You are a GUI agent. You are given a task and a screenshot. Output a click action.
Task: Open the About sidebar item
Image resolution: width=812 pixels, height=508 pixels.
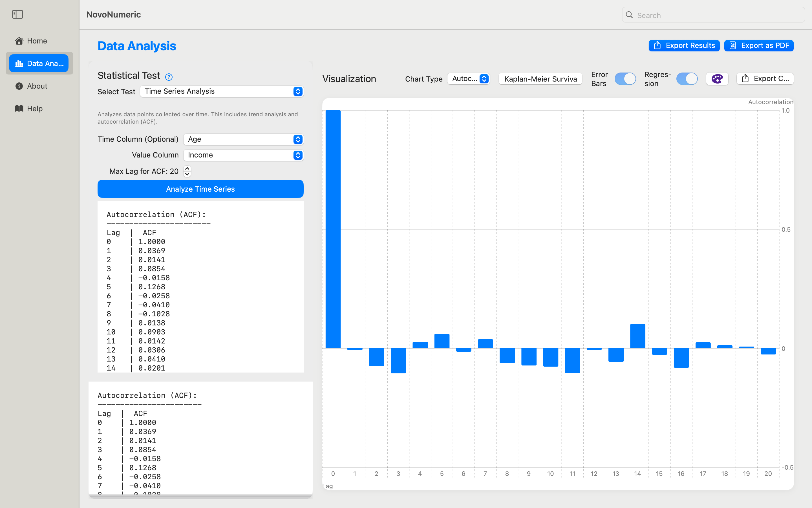click(39, 86)
